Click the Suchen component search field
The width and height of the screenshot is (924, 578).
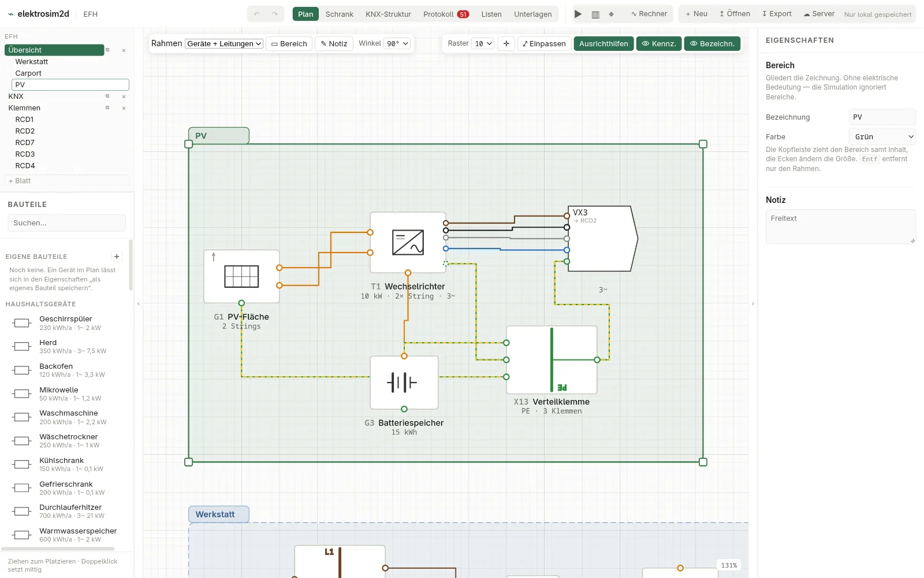[66, 223]
